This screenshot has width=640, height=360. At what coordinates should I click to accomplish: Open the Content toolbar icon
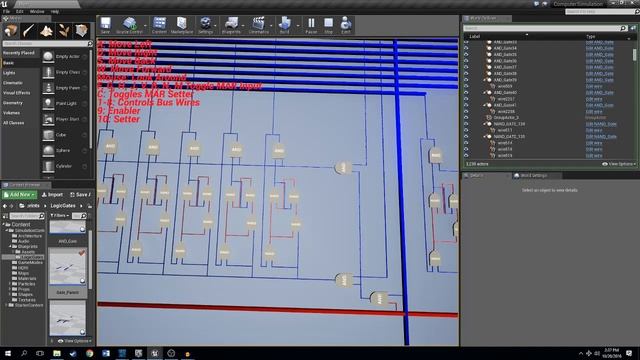[x=159, y=25]
